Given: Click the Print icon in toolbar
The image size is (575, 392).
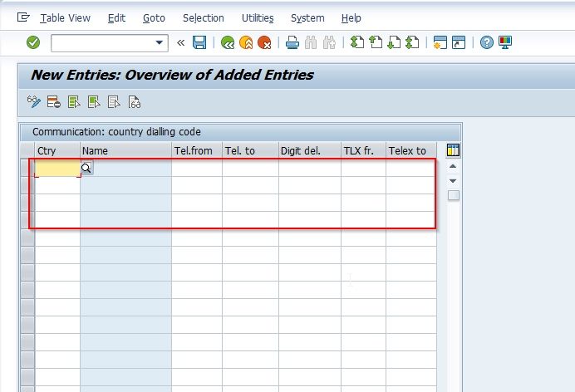Looking at the screenshot, I should pyautogui.click(x=292, y=43).
